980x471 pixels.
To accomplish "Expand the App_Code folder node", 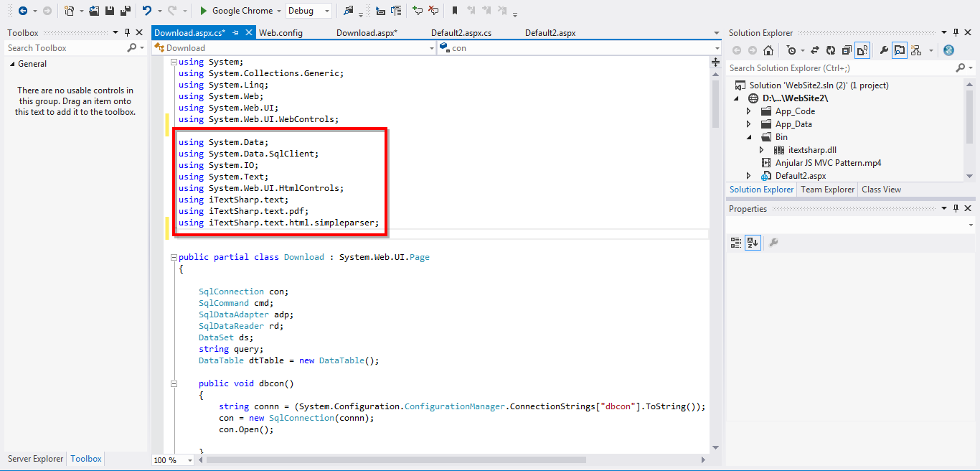I will pyautogui.click(x=749, y=111).
